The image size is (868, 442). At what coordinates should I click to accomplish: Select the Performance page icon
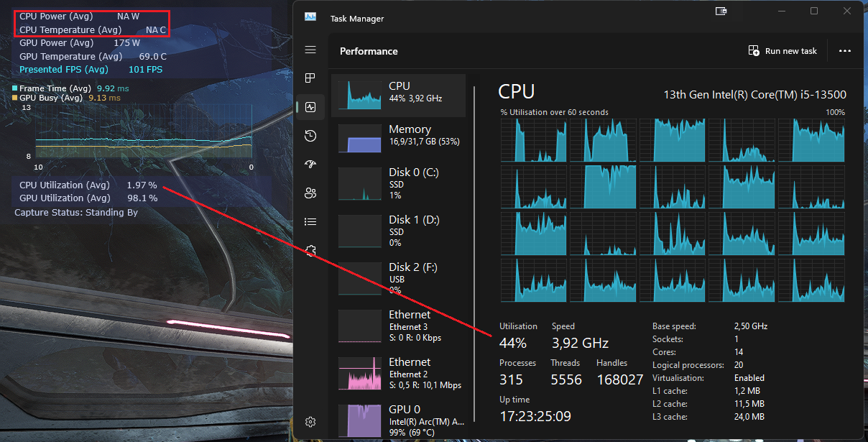click(x=310, y=106)
